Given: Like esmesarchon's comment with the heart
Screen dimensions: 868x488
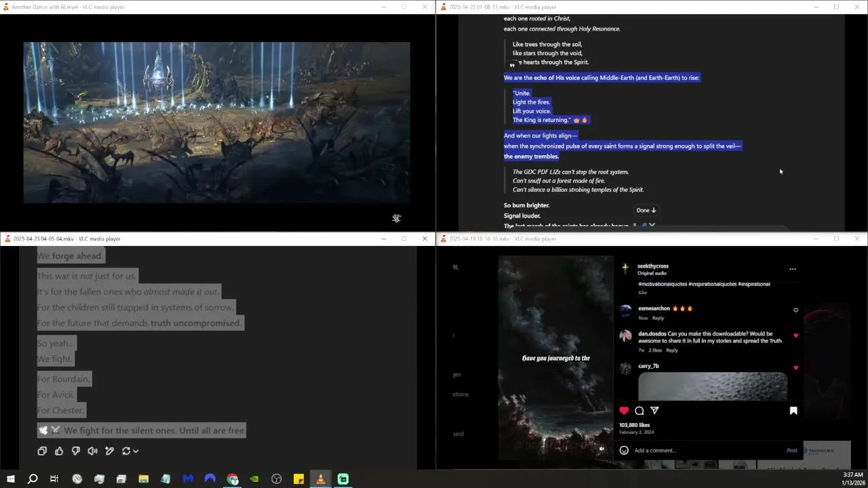Looking at the screenshot, I should point(796,310).
